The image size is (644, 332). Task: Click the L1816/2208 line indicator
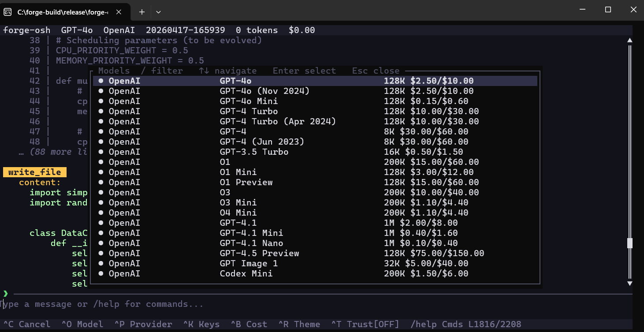(x=495, y=325)
